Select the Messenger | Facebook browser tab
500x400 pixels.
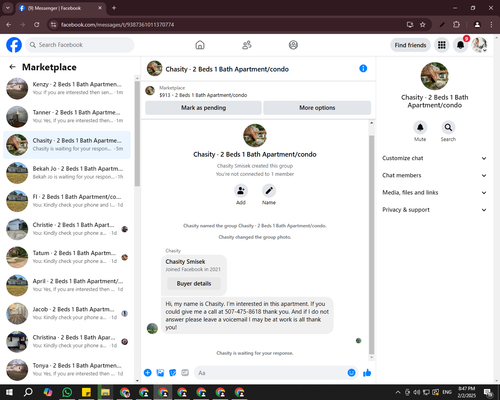60,8
